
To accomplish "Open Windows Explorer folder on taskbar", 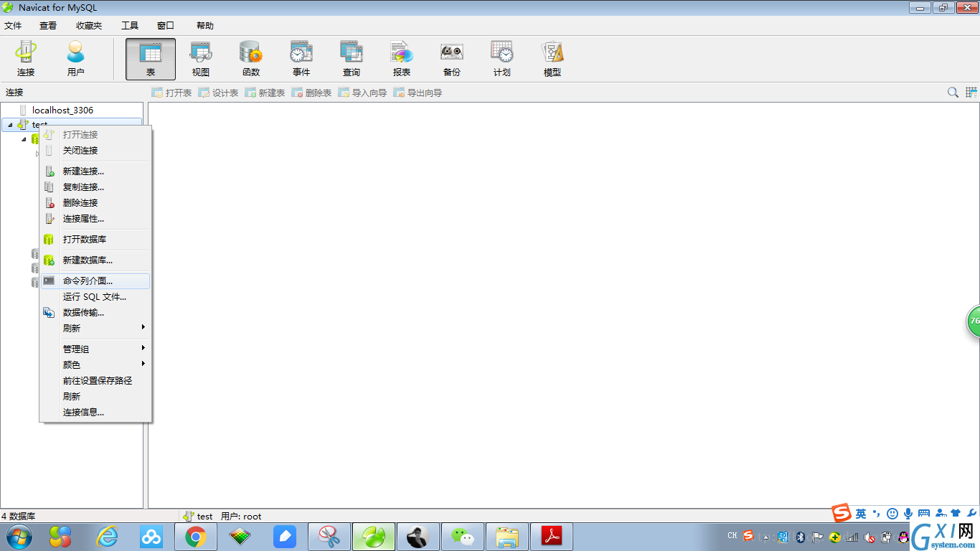I will 507,537.
